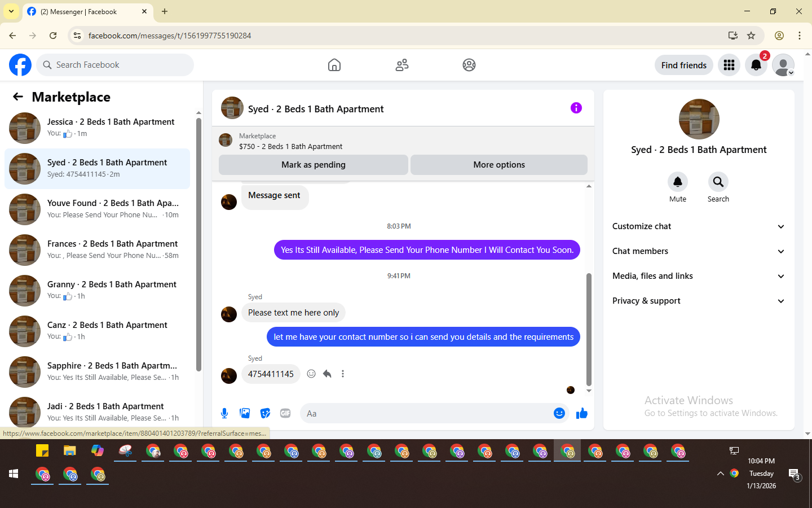This screenshot has height=508, width=812.
Task: Expand Media, files and links section
Action: point(699,276)
